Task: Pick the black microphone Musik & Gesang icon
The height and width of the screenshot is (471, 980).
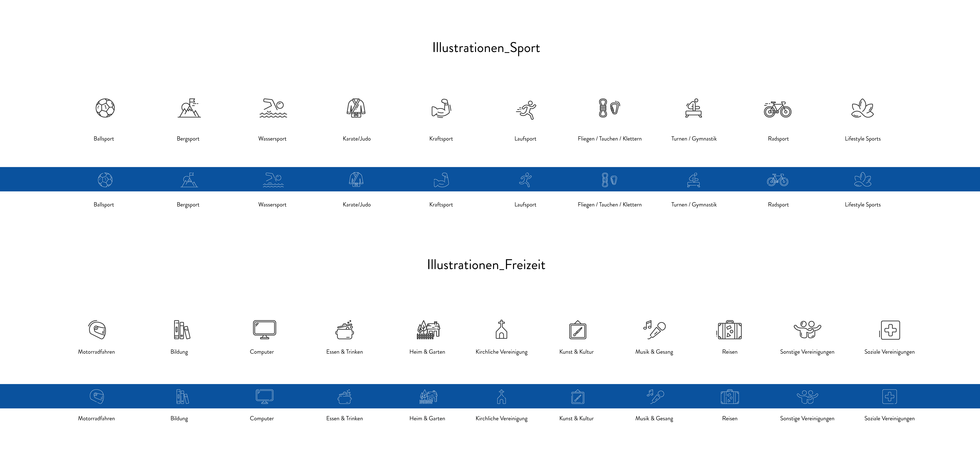Action: (x=654, y=329)
